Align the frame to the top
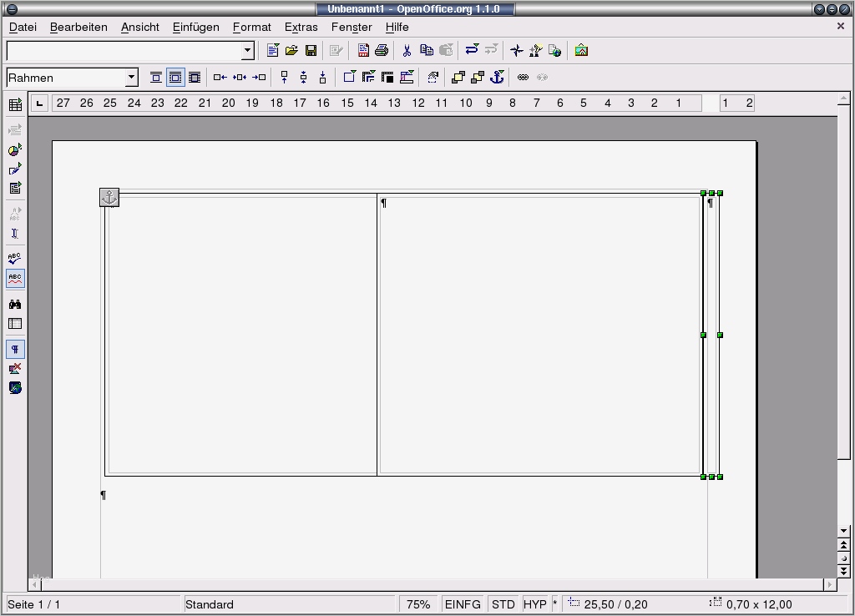Screen dimensions: 855x616 [x=284, y=78]
